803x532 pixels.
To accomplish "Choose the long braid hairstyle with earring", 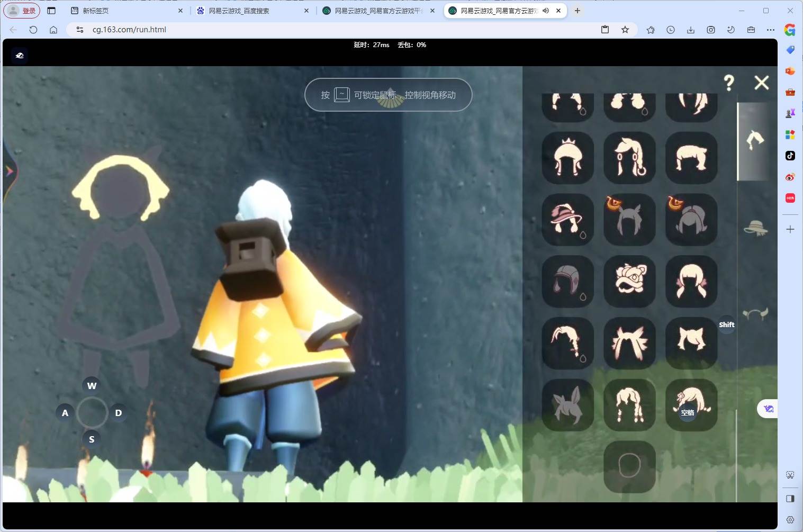I will (x=629, y=158).
